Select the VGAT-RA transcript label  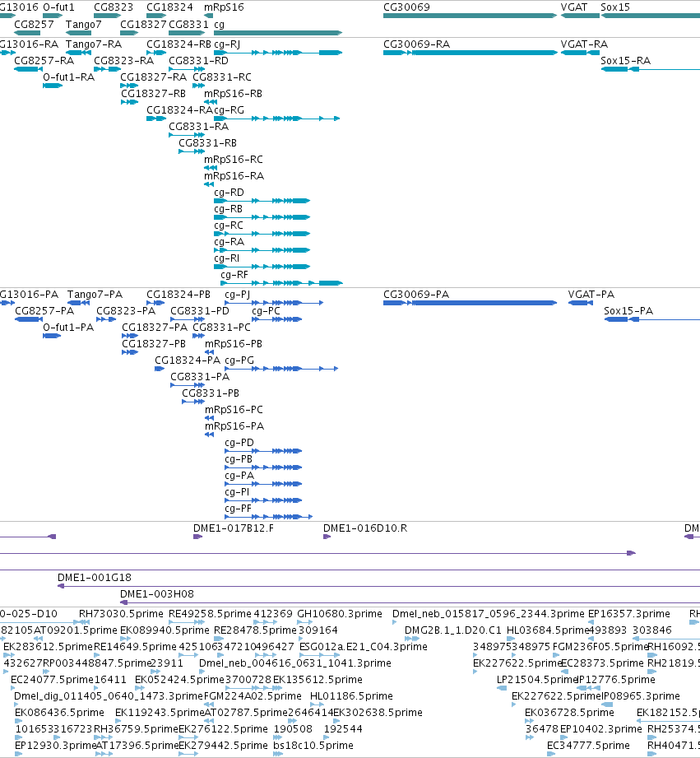click(x=584, y=44)
